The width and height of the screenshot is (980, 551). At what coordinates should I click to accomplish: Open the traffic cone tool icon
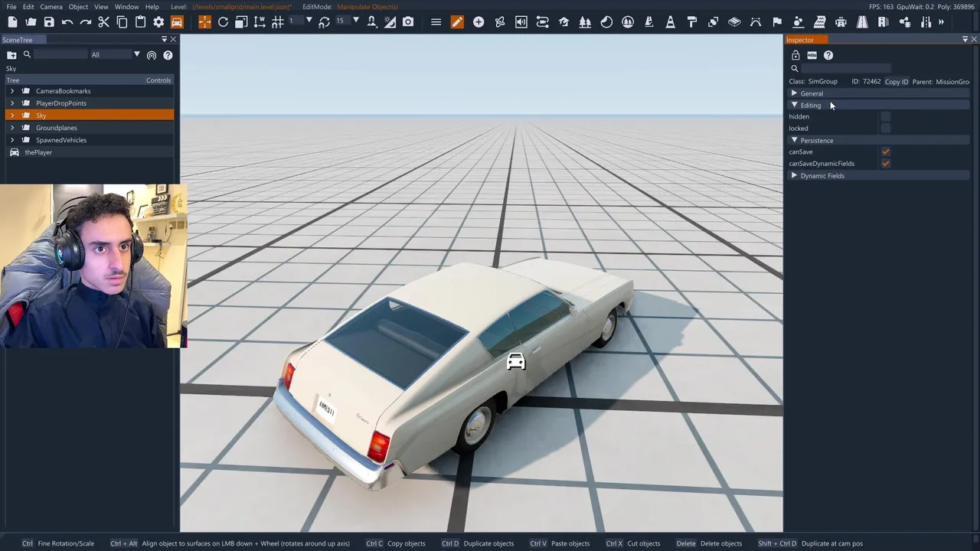[671, 22]
